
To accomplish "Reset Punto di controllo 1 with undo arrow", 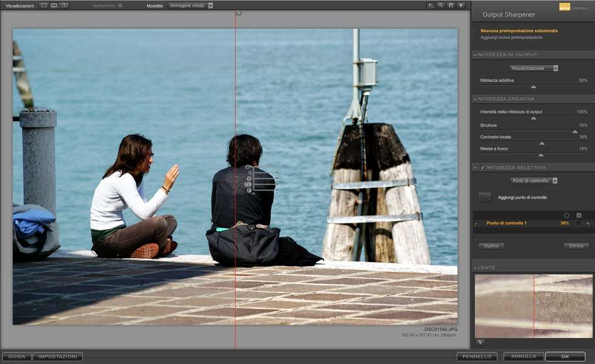I will [588, 223].
